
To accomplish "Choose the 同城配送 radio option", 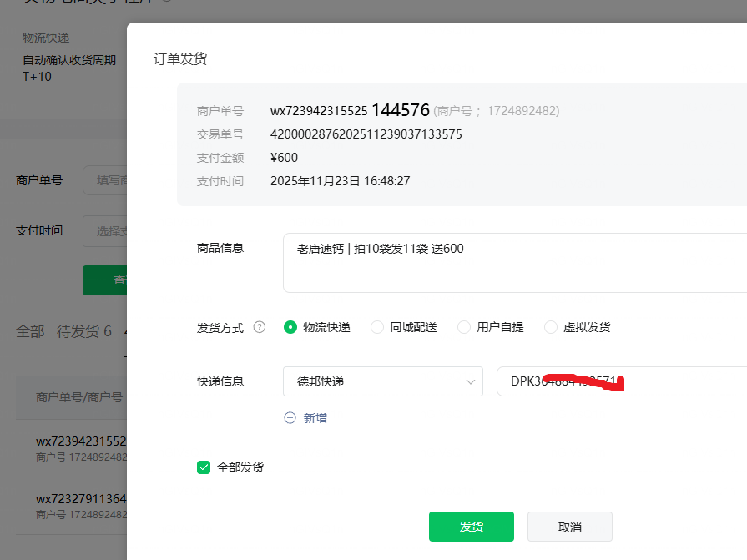I will [x=377, y=328].
